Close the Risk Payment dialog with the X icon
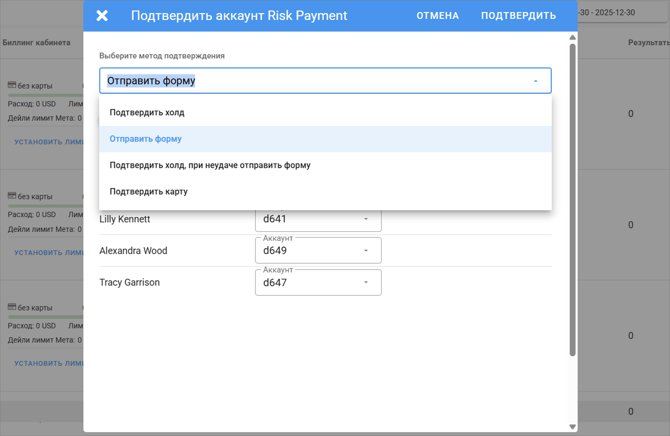The width and height of the screenshot is (670, 436). click(102, 16)
